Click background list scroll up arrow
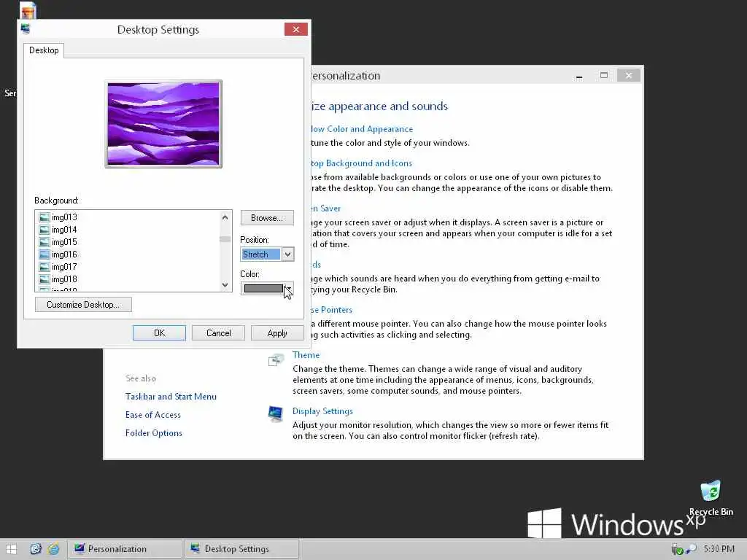 [225, 217]
